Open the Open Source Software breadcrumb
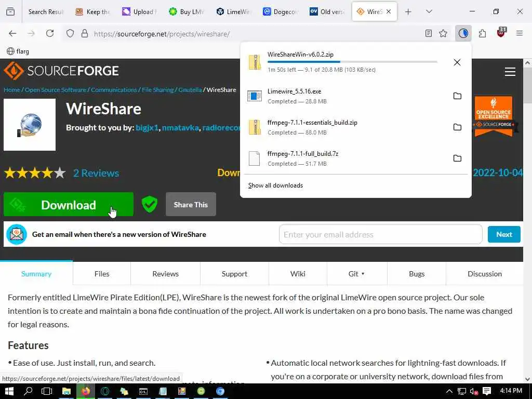This screenshot has width=532, height=399. [x=55, y=90]
